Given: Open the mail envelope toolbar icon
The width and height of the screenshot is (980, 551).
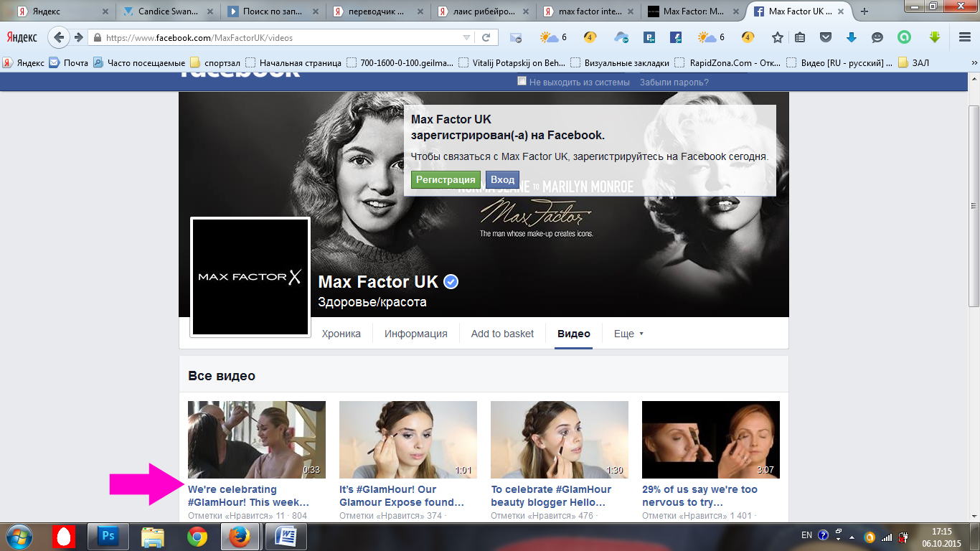Looking at the screenshot, I should click(515, 37).
